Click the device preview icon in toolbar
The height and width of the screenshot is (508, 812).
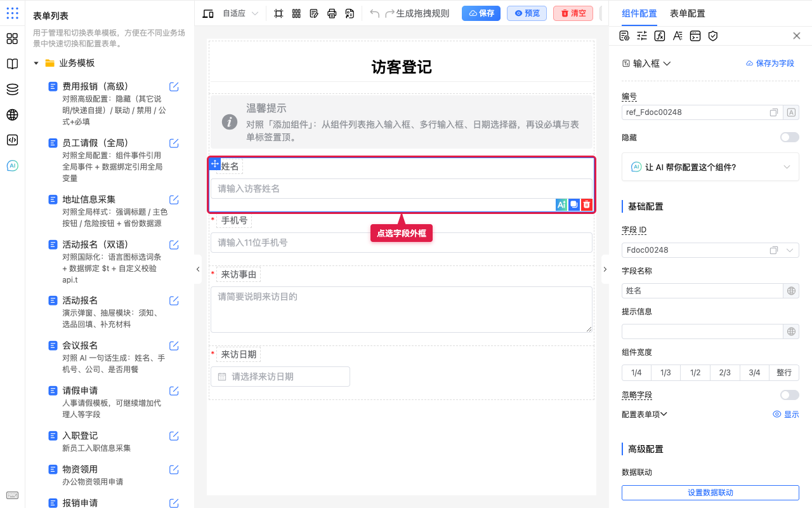pos(208,13)
